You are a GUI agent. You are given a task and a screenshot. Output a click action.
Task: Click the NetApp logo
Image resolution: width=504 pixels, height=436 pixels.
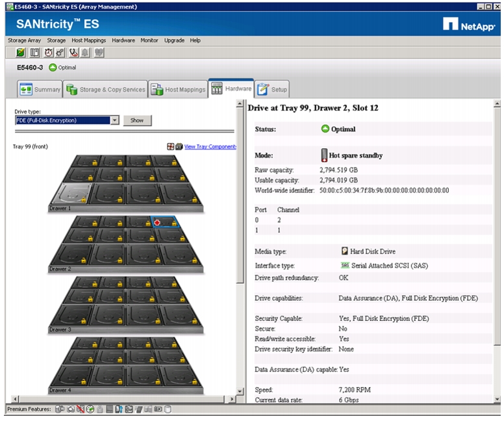coord(469,25)
